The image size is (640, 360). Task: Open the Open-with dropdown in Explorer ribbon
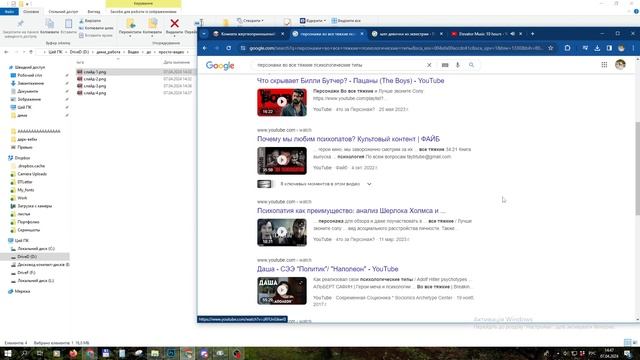click(x=313, y=20)
